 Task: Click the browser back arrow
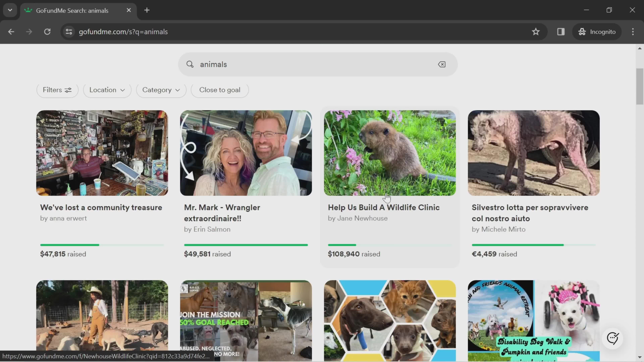11,32
